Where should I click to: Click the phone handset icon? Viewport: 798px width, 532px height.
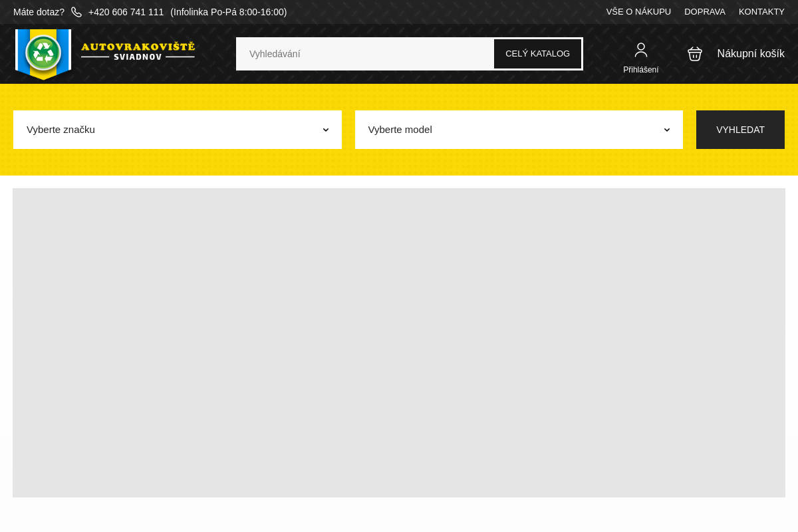[76, 12]
